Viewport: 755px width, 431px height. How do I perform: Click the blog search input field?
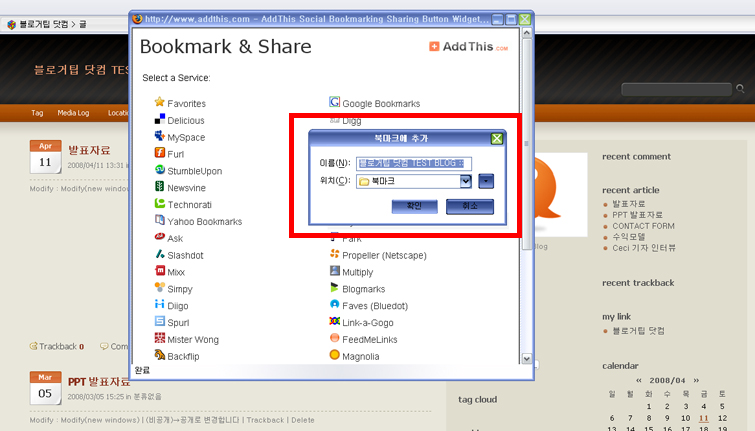[677, 89]
